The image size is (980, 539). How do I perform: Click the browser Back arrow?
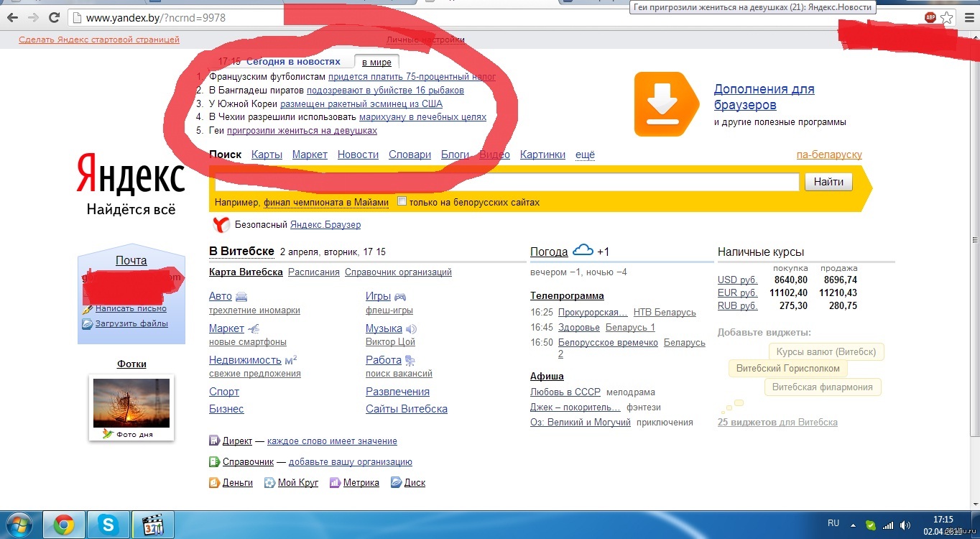click(x=12, y=17)
